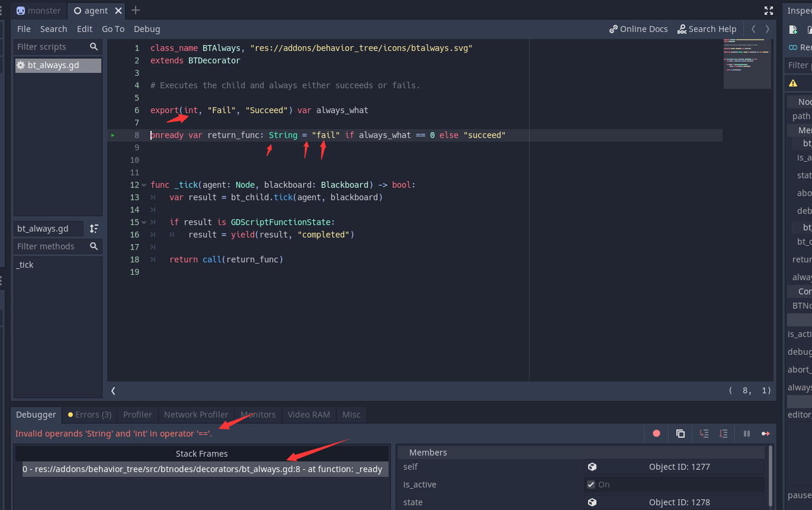Click the debugger Break pause icon
Screen dimensions: 812x510
coord(747,434)
